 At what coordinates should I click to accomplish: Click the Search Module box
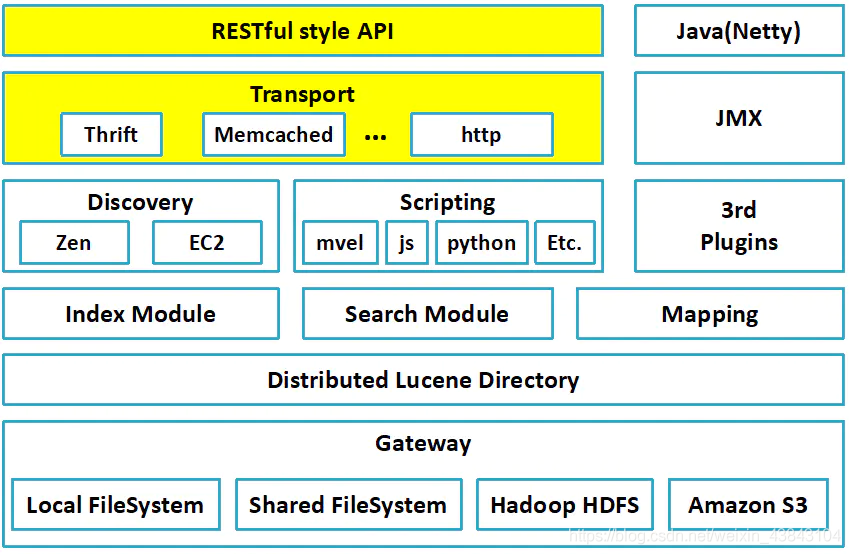pos(428,314)
